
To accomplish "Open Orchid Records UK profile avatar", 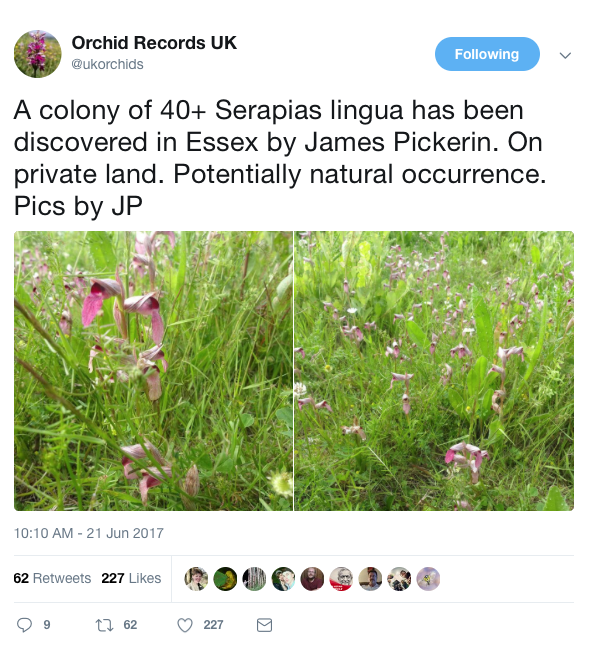I will [x=38, y=54].
